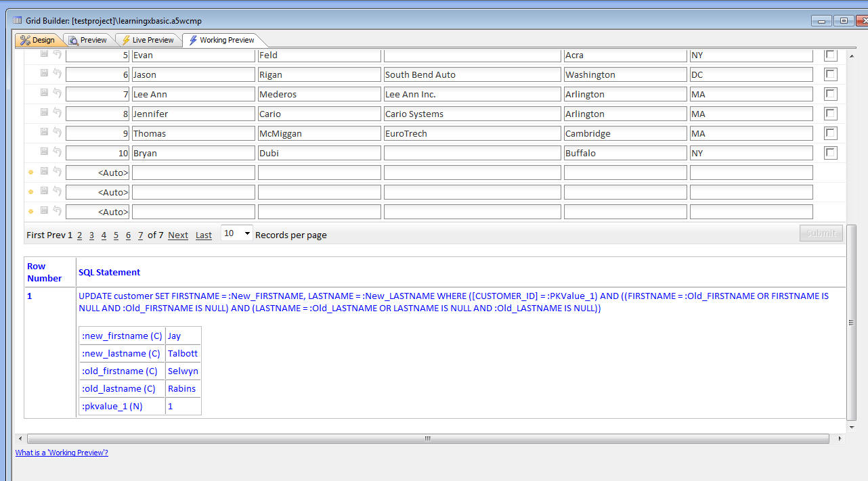868x481 pixels.
Task: Click the company field with EuroTech
Action: 473,133
